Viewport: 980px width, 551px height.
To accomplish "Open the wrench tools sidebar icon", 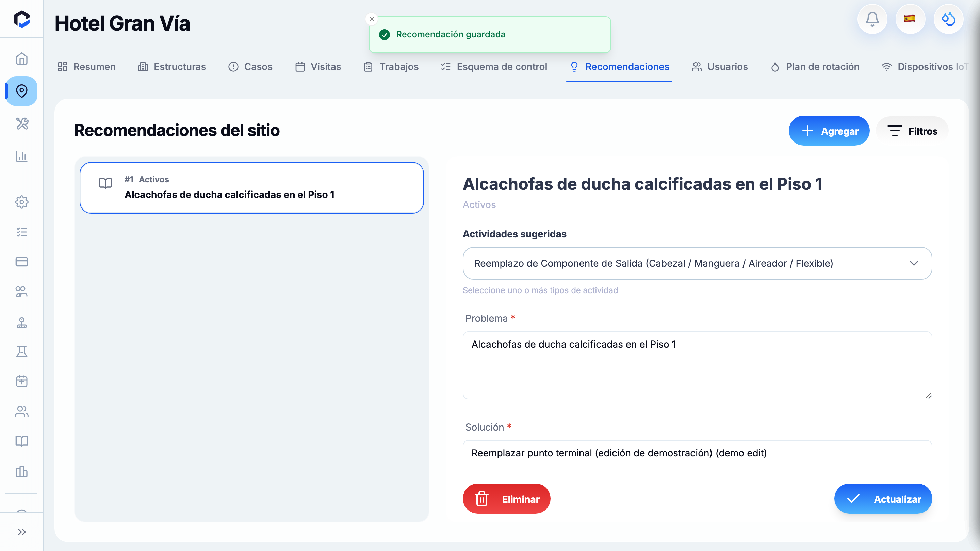I will tap(22, 123).
